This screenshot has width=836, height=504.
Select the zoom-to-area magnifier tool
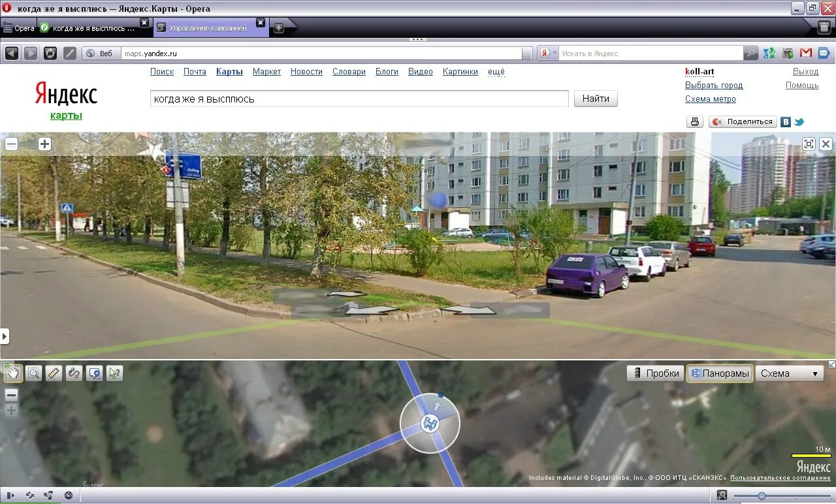tap(33, 373)
